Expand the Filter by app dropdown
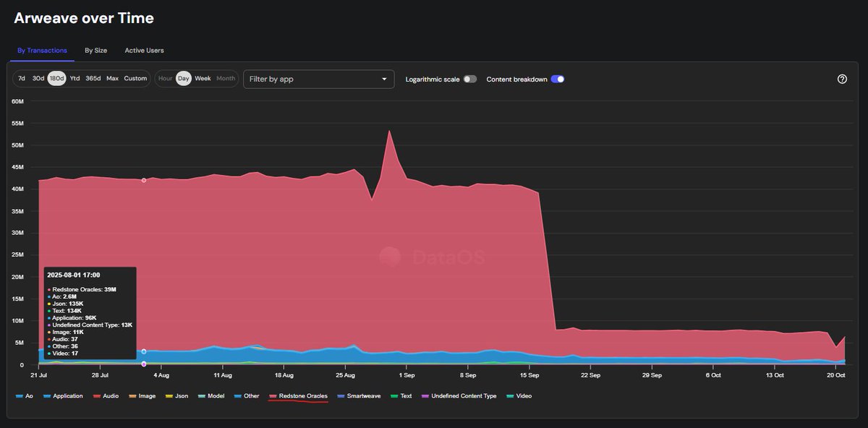Screen dimensions: 868x428 (x=318, y=79)
